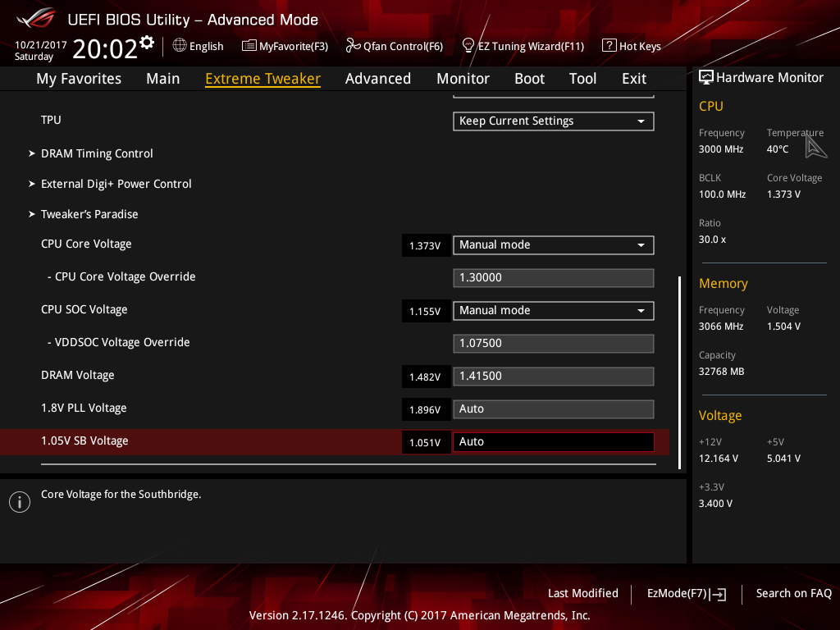Click the MyFavorite list icon

[x=249, y=46]
